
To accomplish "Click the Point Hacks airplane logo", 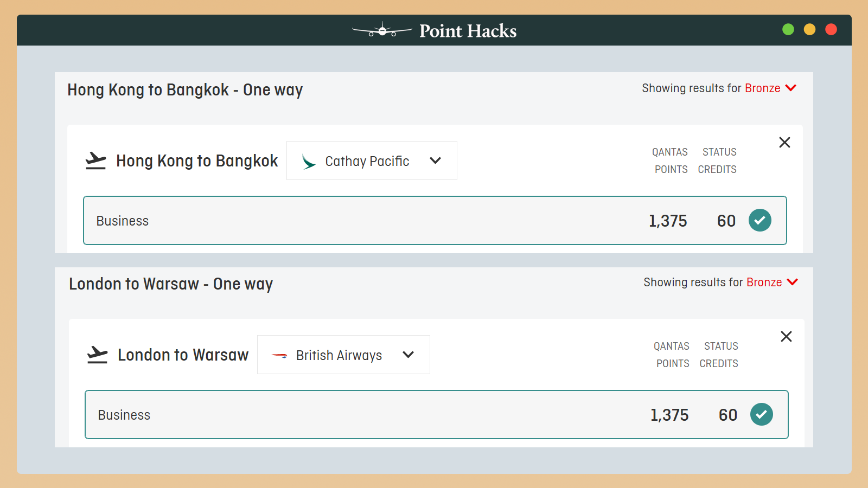I will click(x=382, y=30).
